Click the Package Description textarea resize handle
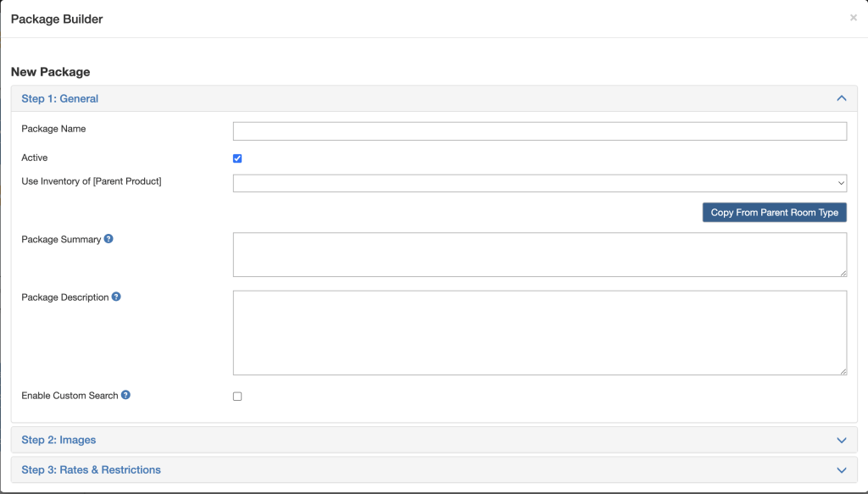 pyautogui.click(x=843, y=370)
